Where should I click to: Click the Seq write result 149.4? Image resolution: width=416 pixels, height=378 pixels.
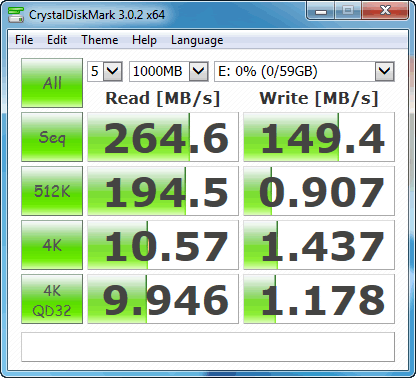(319, 137)
